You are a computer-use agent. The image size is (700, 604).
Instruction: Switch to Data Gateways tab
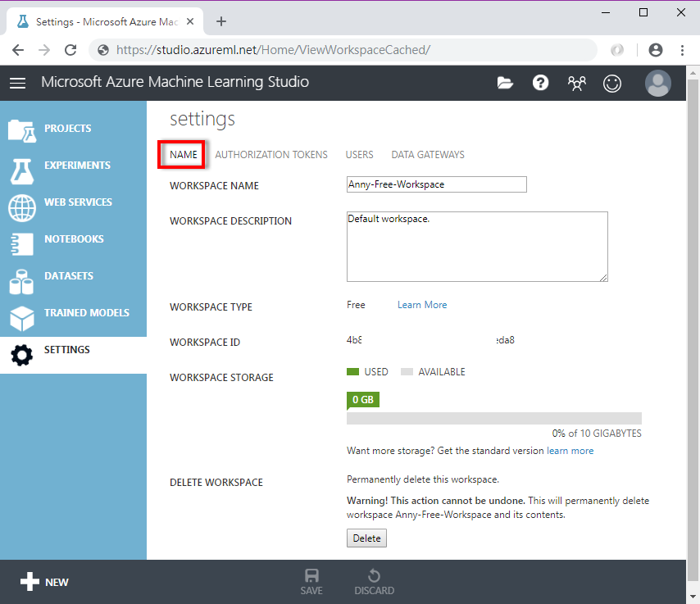coord(428,154)
